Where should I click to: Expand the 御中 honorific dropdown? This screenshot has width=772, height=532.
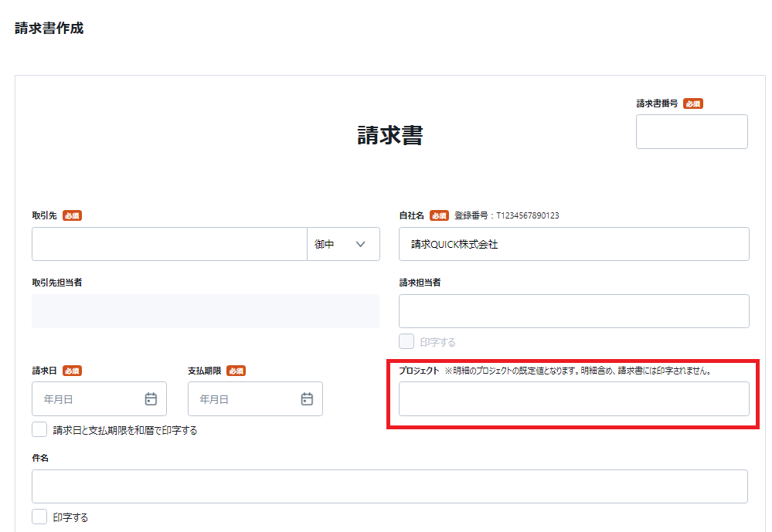click(x=343, y=244)
